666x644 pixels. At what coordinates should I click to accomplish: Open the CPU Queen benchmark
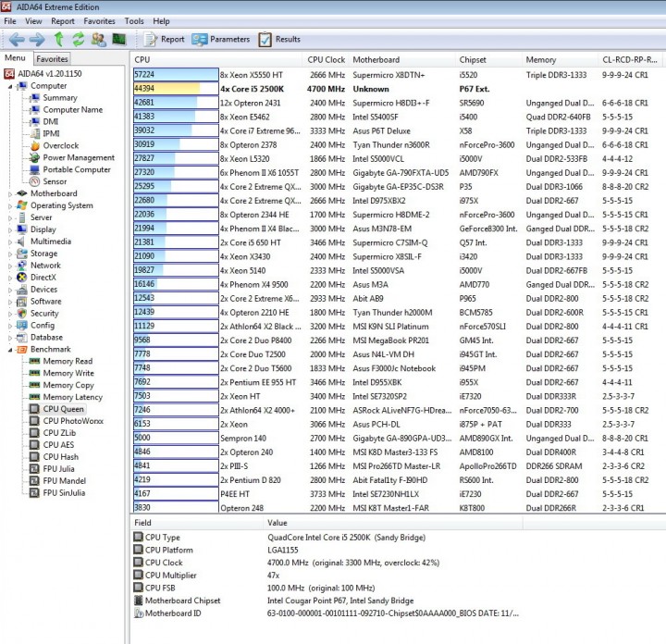(x=63, y=409)
